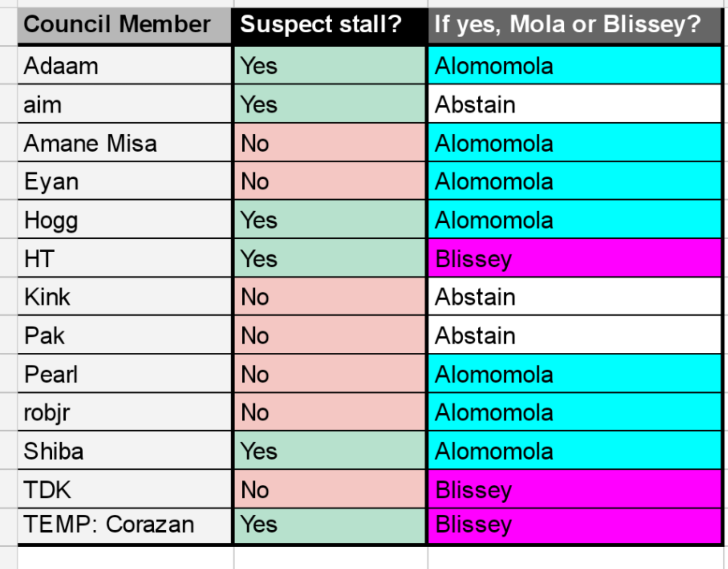Click the HT name cell

click(124, 258)
